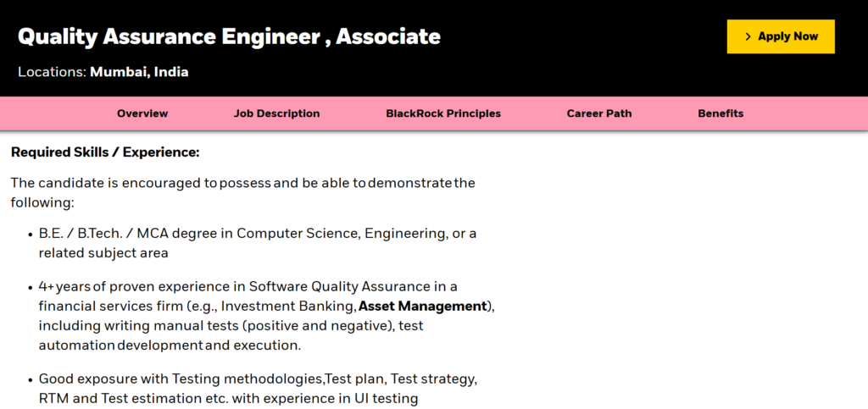Click the Locations label in header
868x409 pixels.
(52, 72)
